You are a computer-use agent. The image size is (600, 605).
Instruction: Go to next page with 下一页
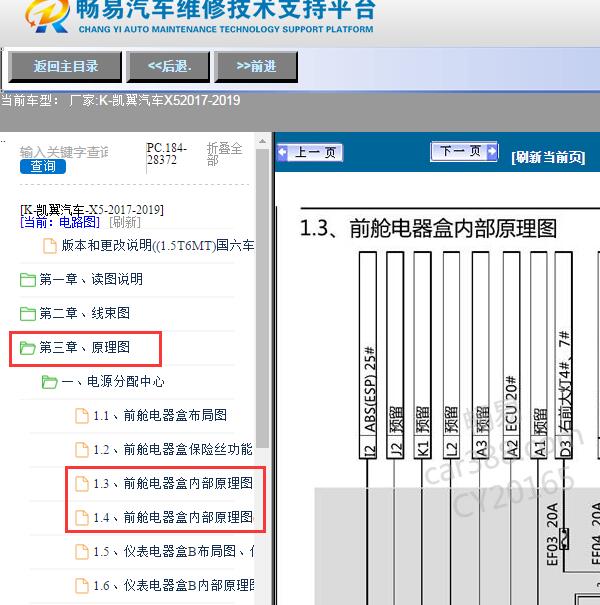pos(464,151)
